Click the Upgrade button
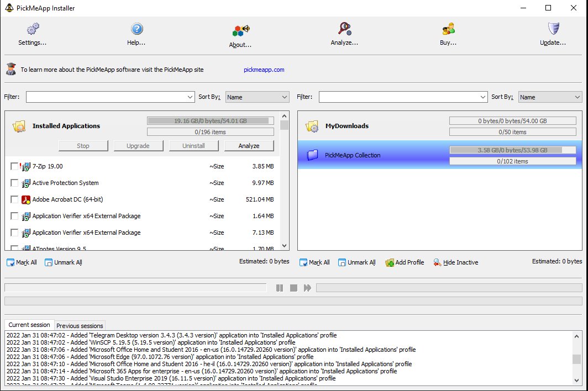The width and height of the screenshot is (588, 391). point(138,146)
